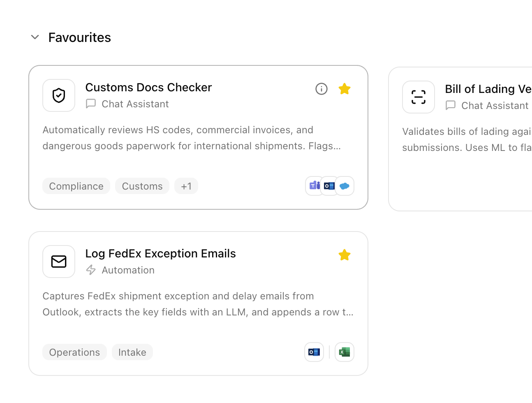Click chat bubble icon under Bill of Lading
The image size is (532, 403).
451,105
